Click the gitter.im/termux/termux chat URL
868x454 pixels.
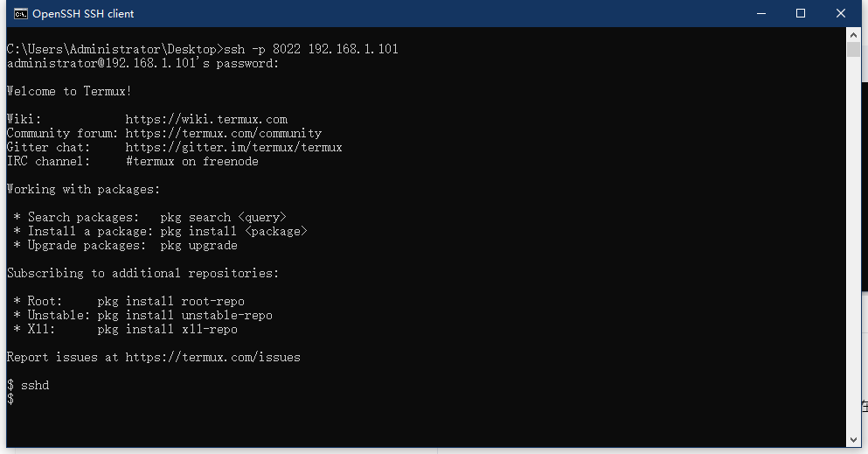tap(233, 147)
